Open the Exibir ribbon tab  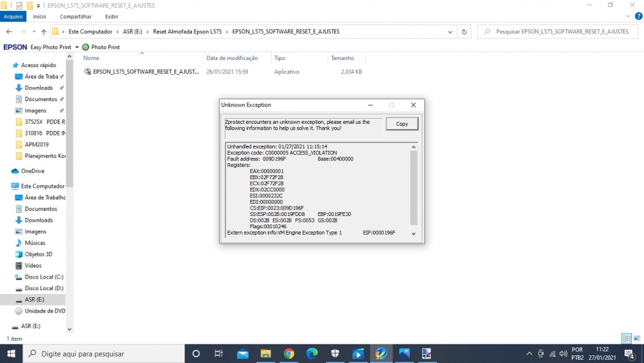coord(111,17)
